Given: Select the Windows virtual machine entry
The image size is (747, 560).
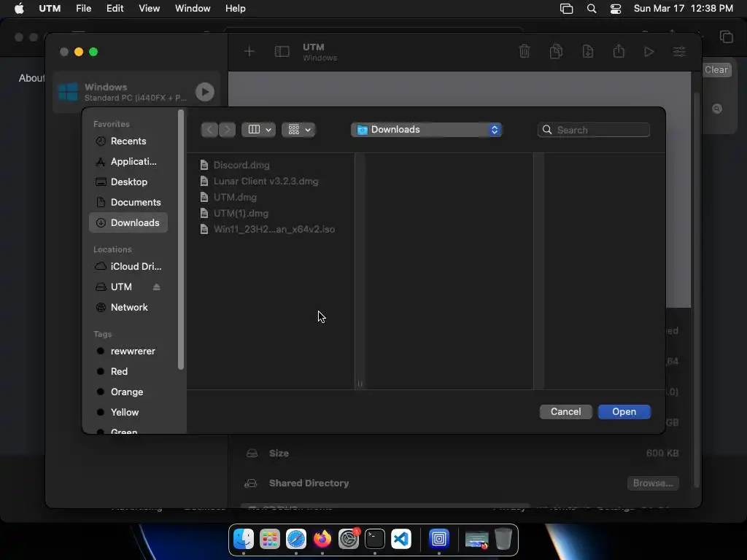Looking at the screenshot, I should tap(136, 92).
